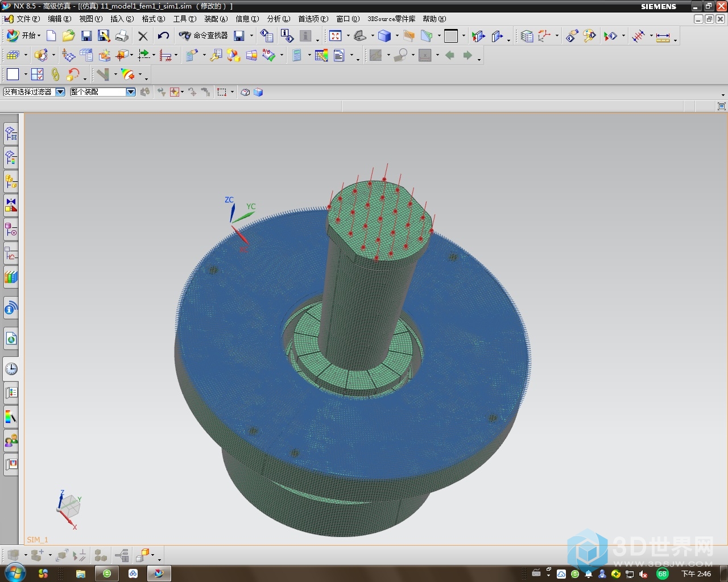Click the rainbow post-processing table icon
Image resolution: width=728 pixels, height=582 pixels.
pos(321,55)
